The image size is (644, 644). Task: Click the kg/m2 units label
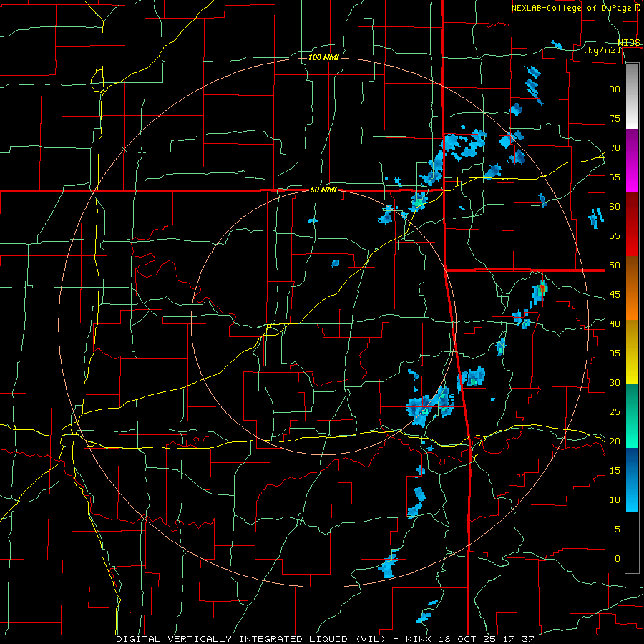click(602, 50)
